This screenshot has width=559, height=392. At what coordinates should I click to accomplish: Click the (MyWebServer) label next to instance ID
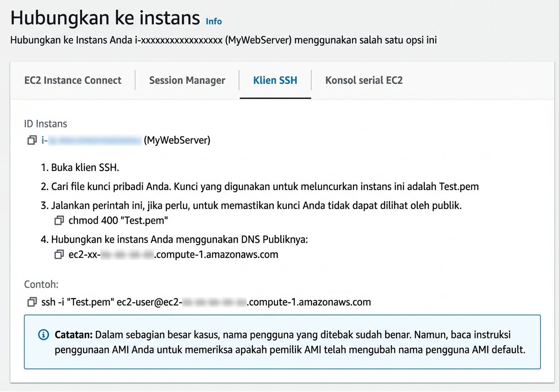tap(177, 140)
